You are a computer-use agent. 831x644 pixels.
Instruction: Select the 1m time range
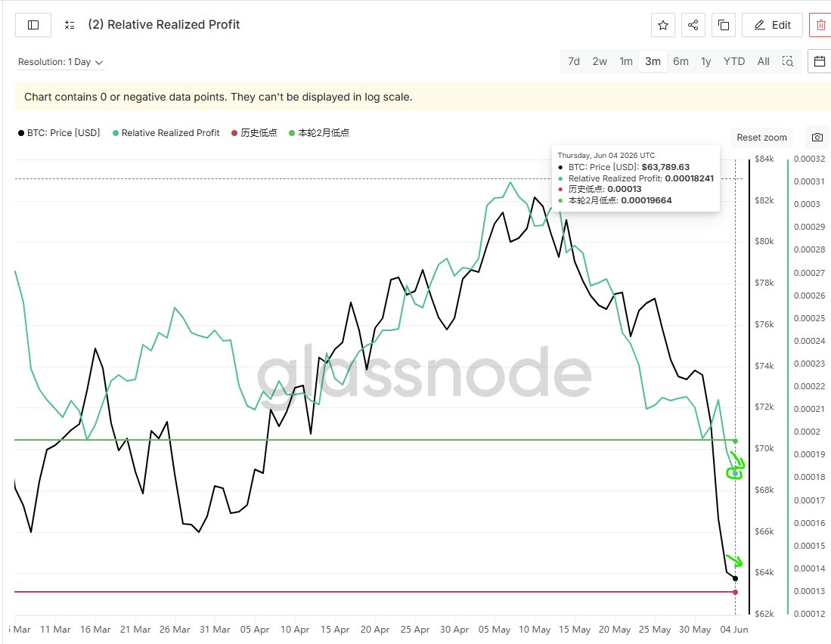(x=626, y=61)
